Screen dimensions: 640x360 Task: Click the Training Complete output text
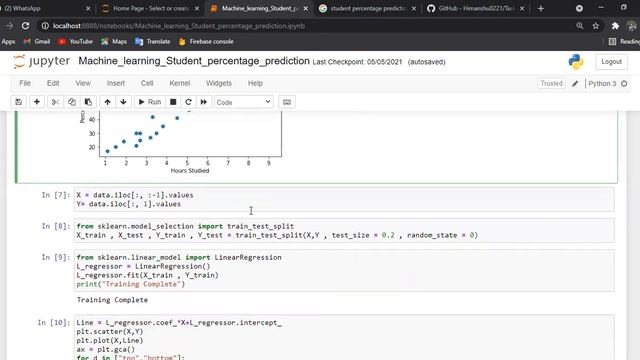pos(112,300)
